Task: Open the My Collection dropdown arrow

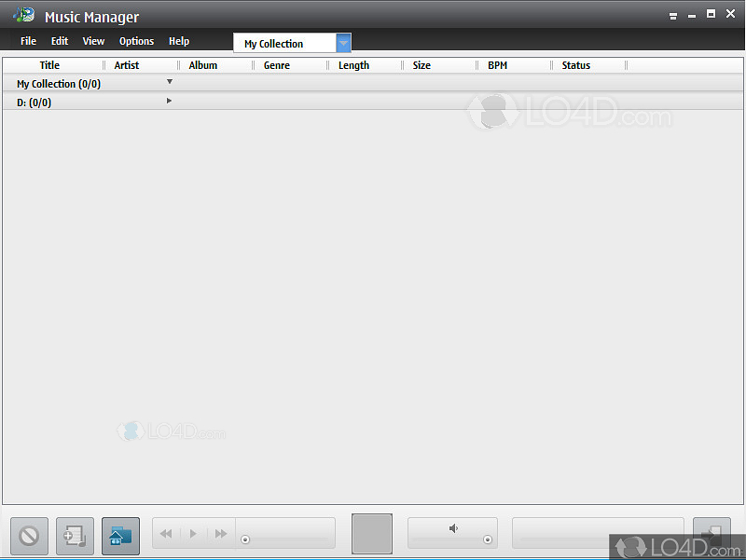Action: 343,43
